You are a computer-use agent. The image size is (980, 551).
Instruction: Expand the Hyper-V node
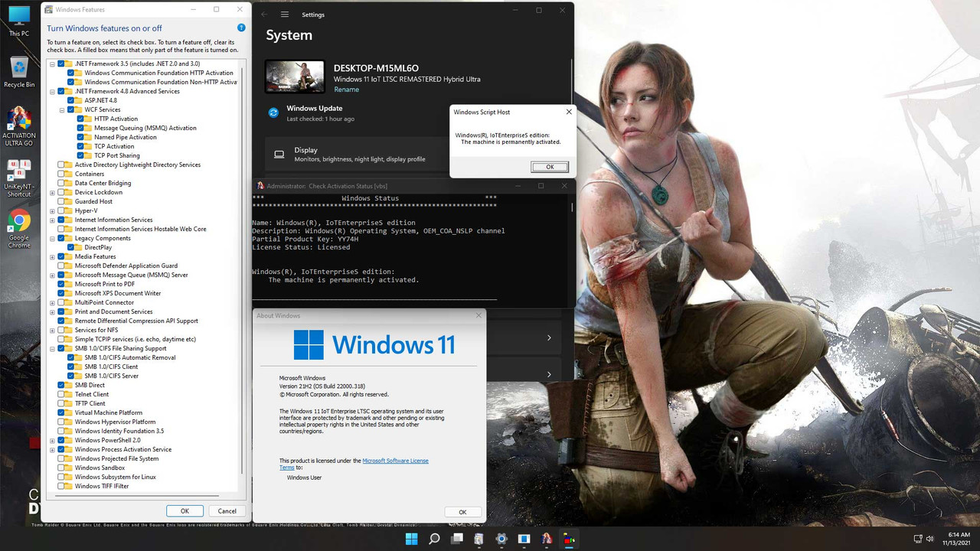tap(53, 210)
